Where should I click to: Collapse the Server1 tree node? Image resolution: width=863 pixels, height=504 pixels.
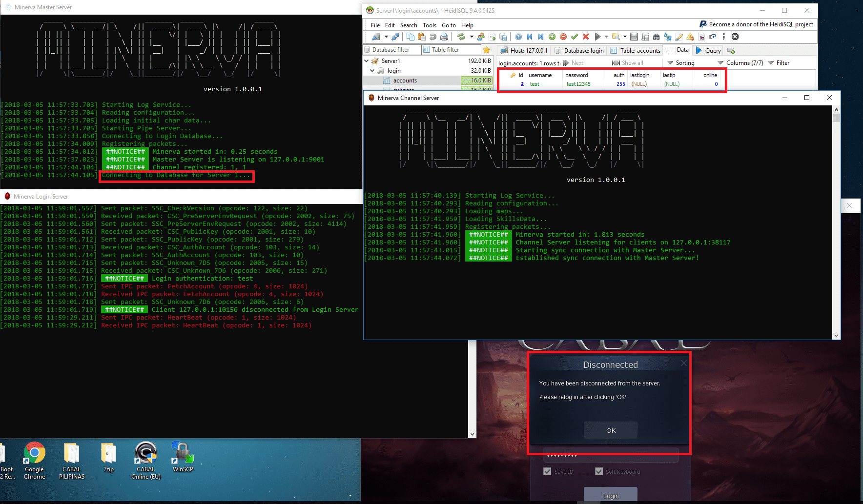click(367, 61)
